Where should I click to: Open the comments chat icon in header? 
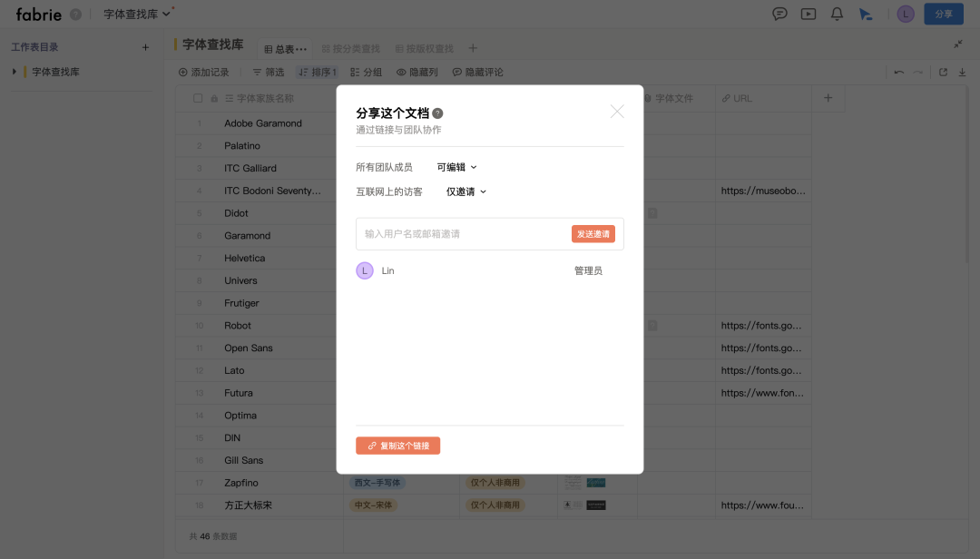tap(779, 14)
